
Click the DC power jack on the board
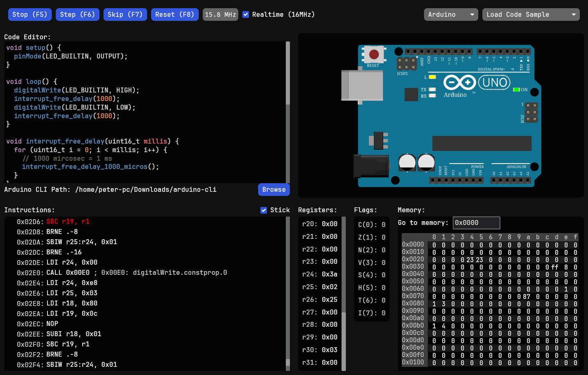pyautogui.click(x=371, y=166)
